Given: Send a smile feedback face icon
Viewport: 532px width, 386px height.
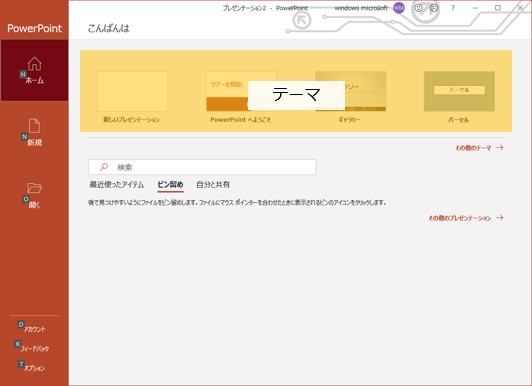Looking at the screenshot, I should pyautogui.click(x=418, y=8).
